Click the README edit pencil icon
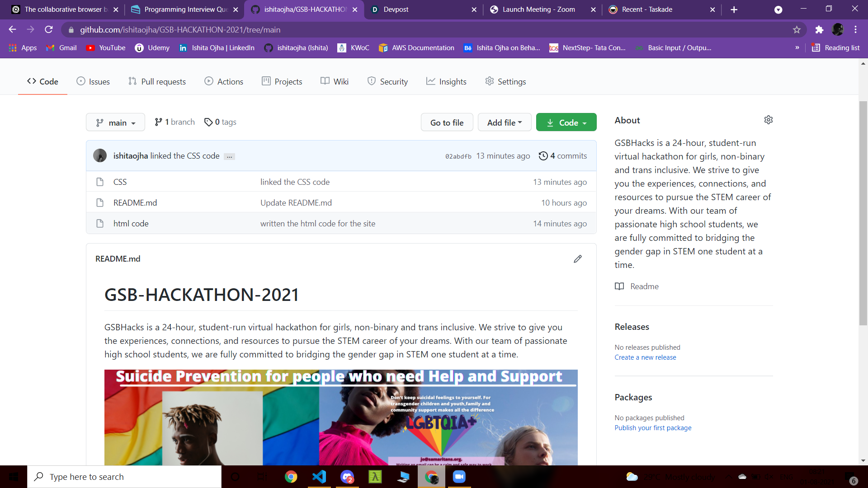 click(x=577, y=259)
